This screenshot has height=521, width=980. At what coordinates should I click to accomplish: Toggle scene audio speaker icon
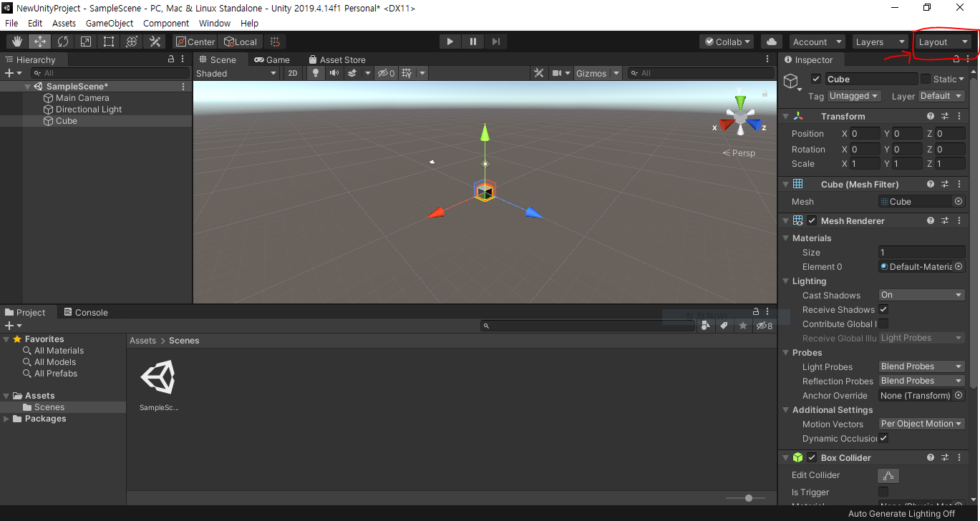pos(334,73)
